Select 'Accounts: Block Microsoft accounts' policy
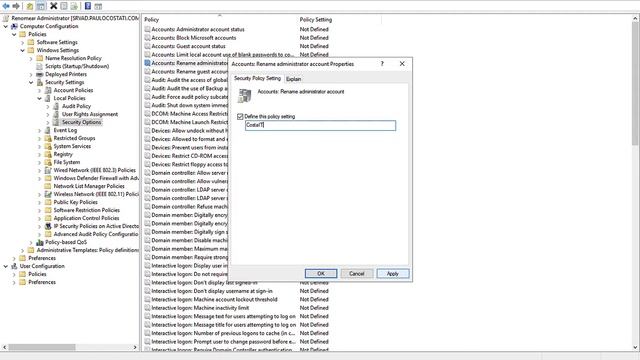640x360 pixels. click(193, 38)
